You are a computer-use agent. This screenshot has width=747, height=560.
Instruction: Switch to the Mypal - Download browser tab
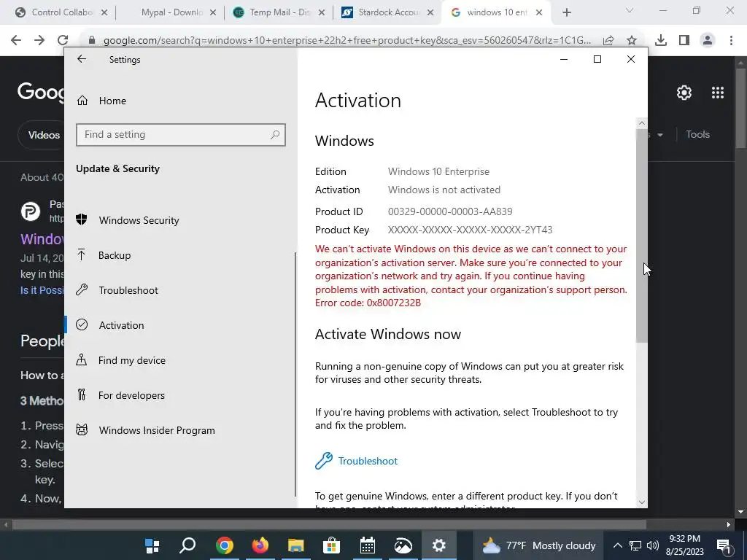(x=172, y=12)
